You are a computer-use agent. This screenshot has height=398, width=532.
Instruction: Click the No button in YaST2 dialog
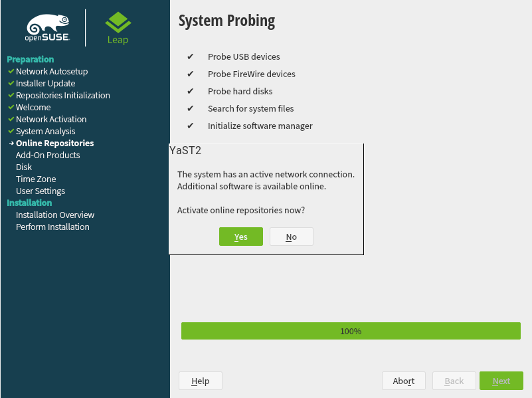pyautogui.click(x=291, y=237)
